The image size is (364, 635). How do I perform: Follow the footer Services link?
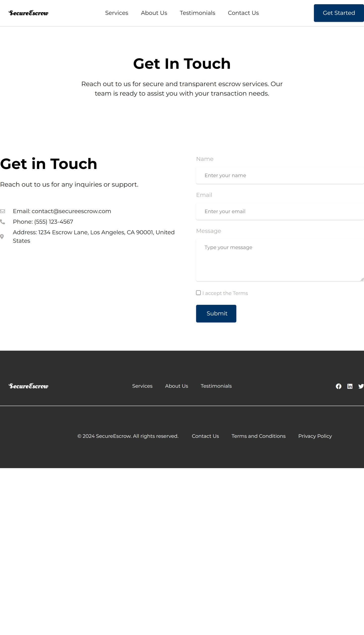tap(142, 386)
